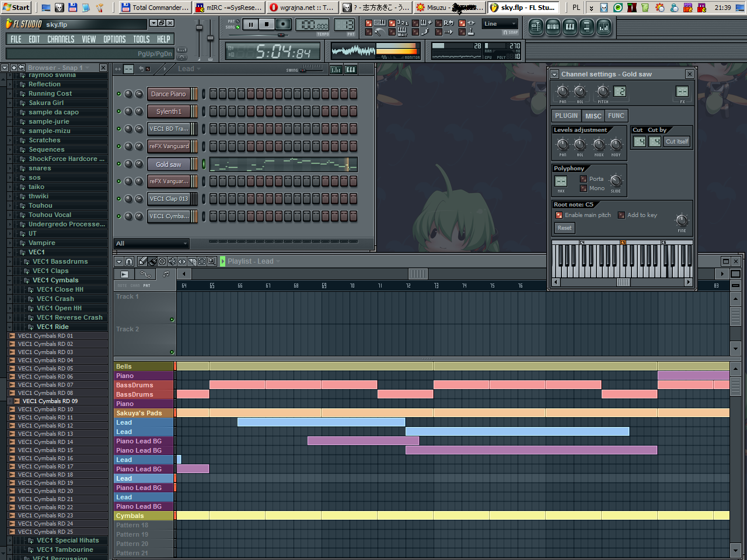Open the Total Commander taskbar button

pyautogui.click(x=155, y=8)
